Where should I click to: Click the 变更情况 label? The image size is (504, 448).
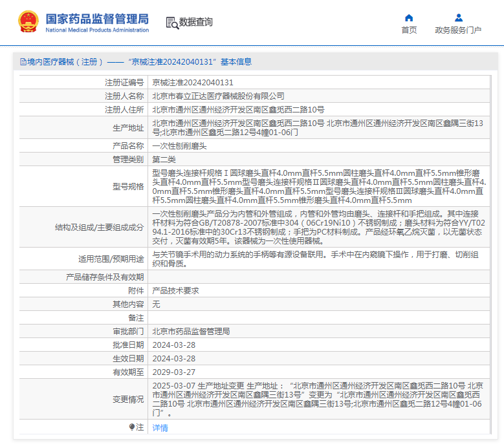click(128, 399)
